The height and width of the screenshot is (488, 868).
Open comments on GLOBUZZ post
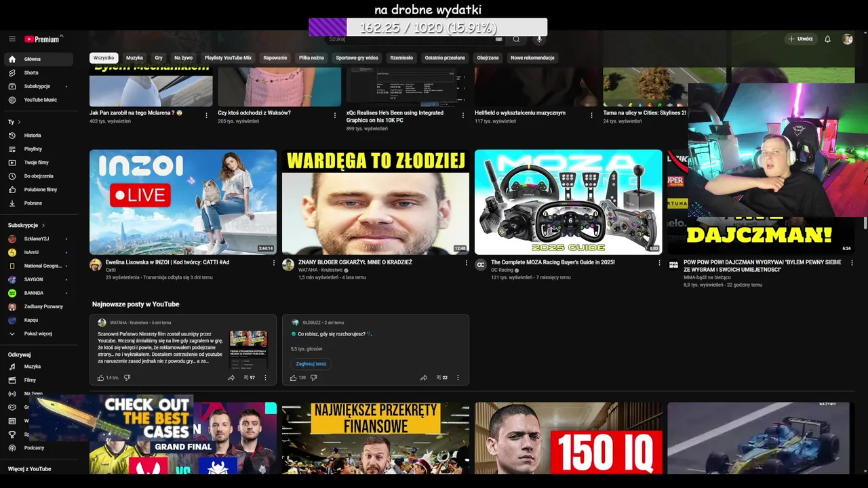pos(441,378)
